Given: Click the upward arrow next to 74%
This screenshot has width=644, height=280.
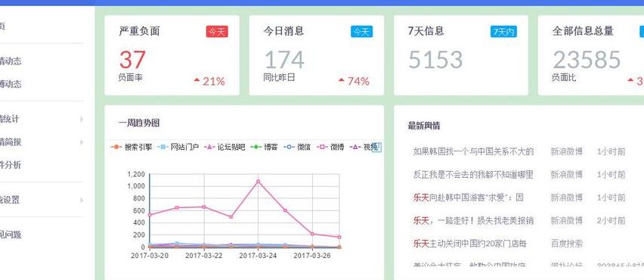Looking at the screenshot, I should click(x=342, y=79).
